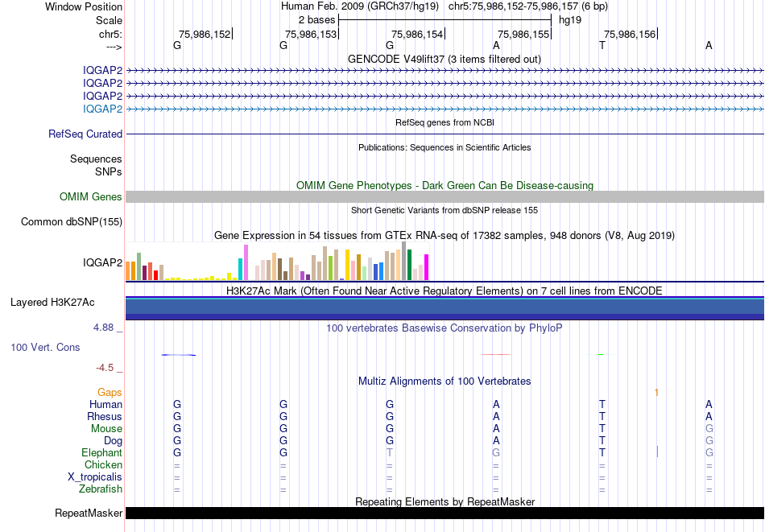The width and height of the screenshot is (765, 532).
Task: Select the 75,986,156 position label
Action: click(x=630, y=34)
